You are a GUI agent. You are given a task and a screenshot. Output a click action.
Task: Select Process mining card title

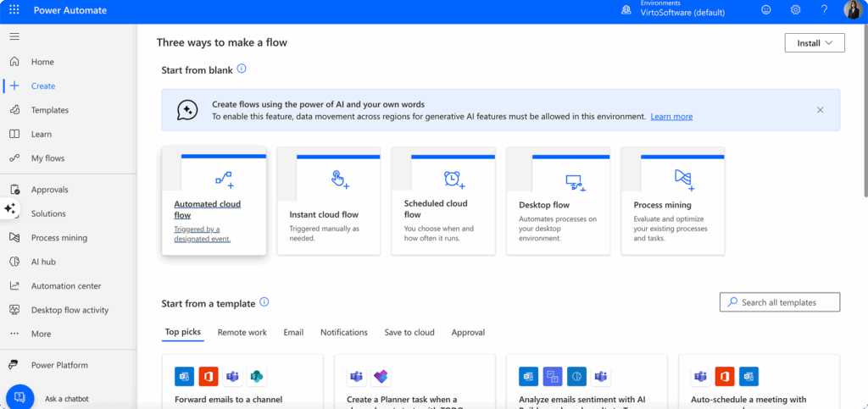pos(663,205)
